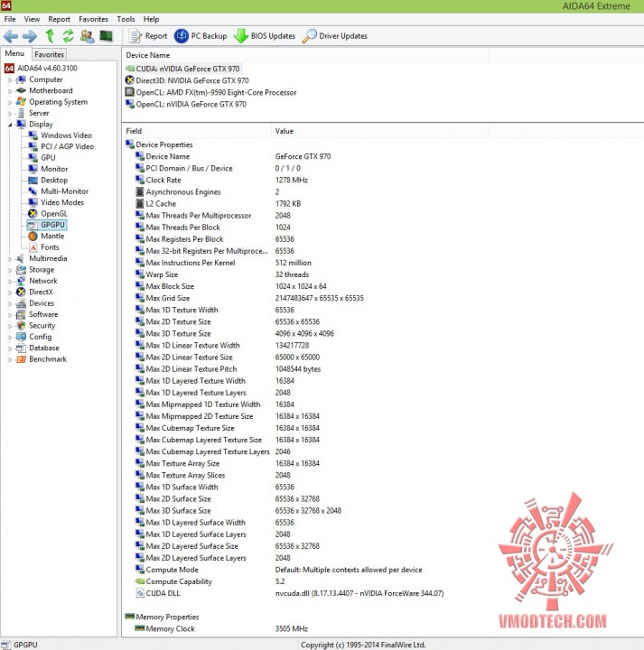Select the Monitor tree item
Image resolution: width=644 pixels, height=650 pixels.
pyautogui.click(x=48, y=169)
